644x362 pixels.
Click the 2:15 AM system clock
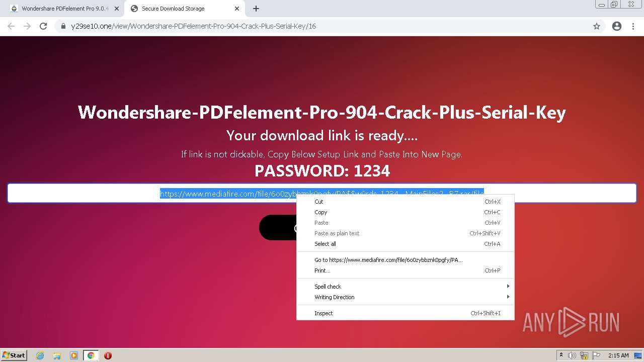618,355
